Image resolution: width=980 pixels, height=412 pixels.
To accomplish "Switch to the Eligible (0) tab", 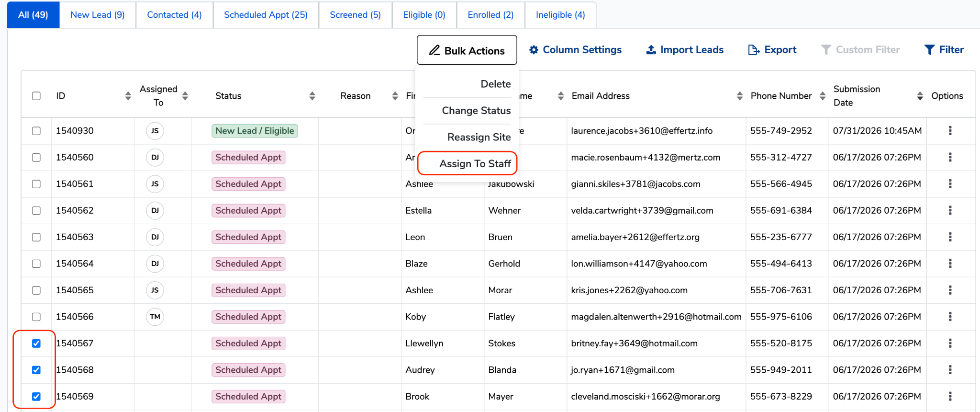I will (424, 15).
